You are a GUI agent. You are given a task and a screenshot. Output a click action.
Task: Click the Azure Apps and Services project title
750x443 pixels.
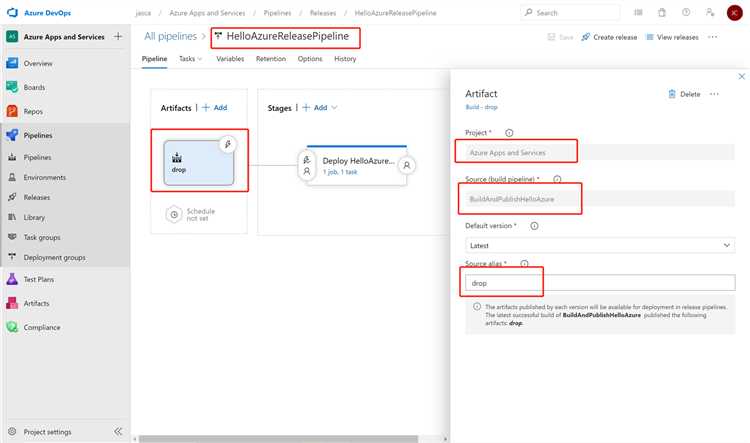pyautogui.click(x=64, y=37)
